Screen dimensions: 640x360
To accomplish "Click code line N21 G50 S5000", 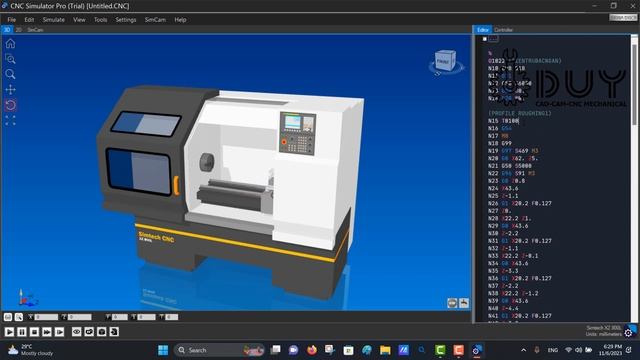I will click(x=510, y=166).
